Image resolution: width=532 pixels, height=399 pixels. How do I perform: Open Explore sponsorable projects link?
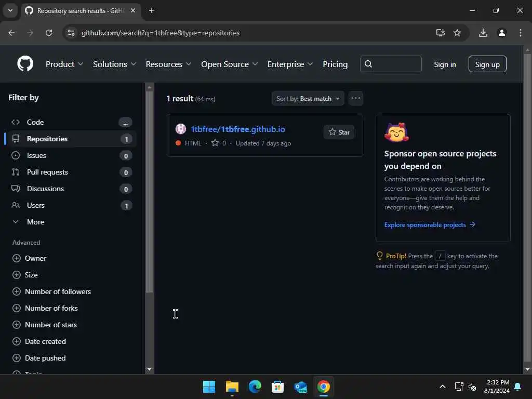(430, 224)
